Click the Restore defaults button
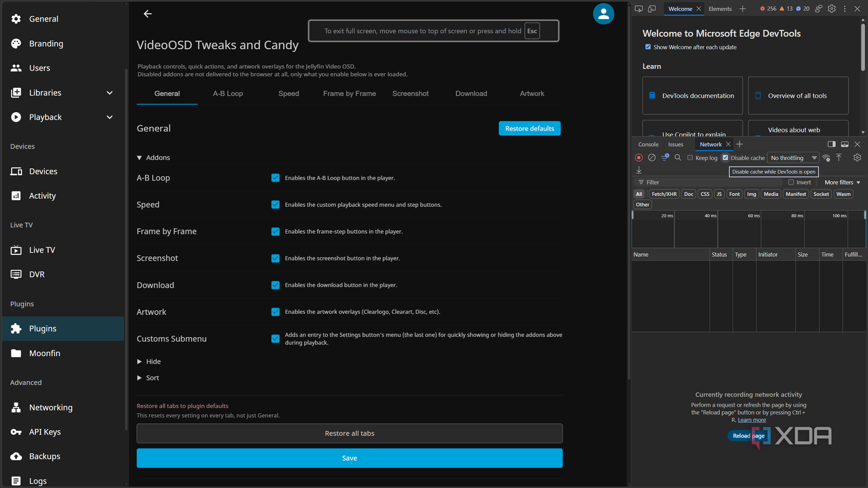Viewport: 868px width, 488px height. (x=529, y=128)
